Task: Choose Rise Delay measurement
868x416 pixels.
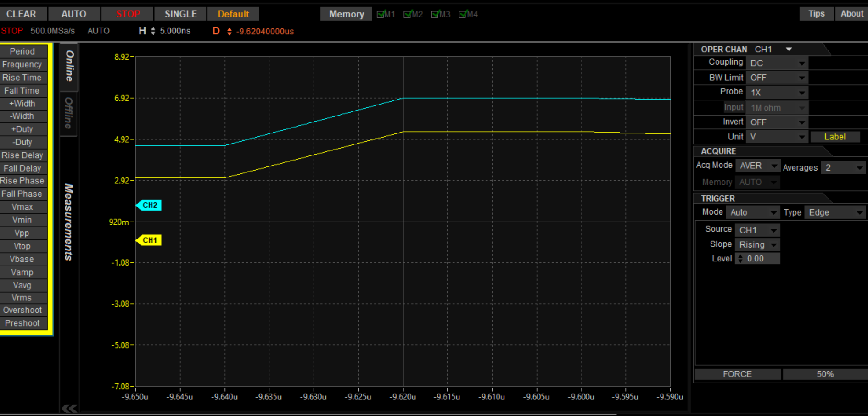Action: click(x=23, y=155)
